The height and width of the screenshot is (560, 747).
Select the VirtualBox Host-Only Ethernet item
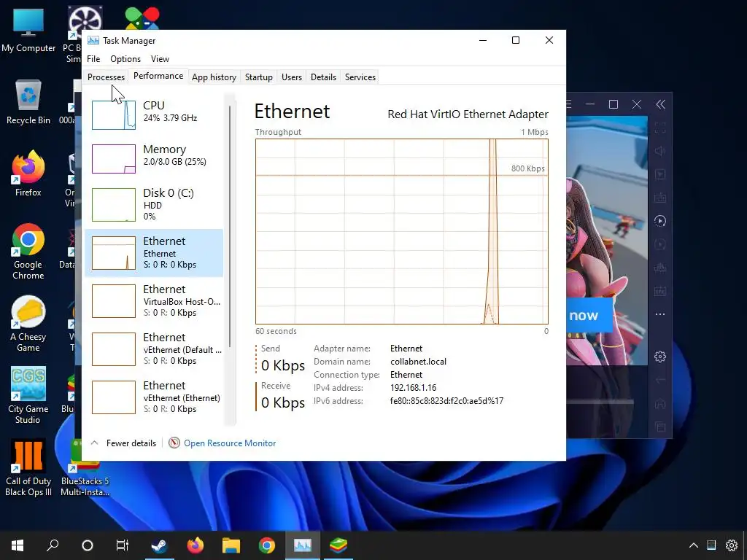point(154,301)
